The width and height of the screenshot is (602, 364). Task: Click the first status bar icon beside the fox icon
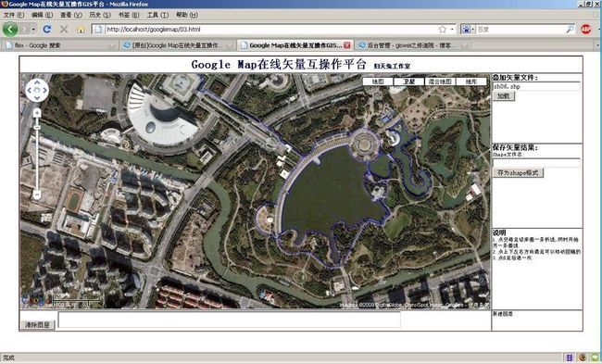[569, 358]
